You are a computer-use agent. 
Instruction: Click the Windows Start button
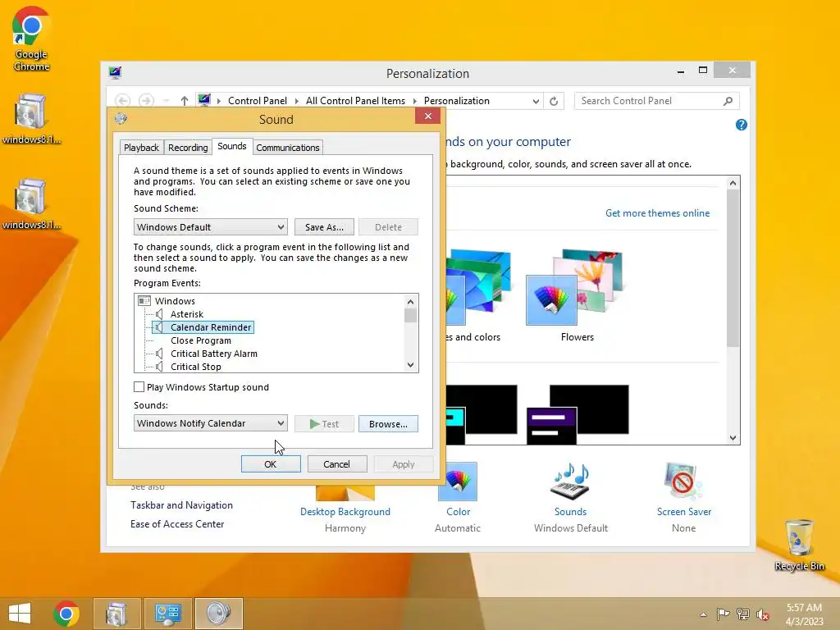[x=20, y=614]
